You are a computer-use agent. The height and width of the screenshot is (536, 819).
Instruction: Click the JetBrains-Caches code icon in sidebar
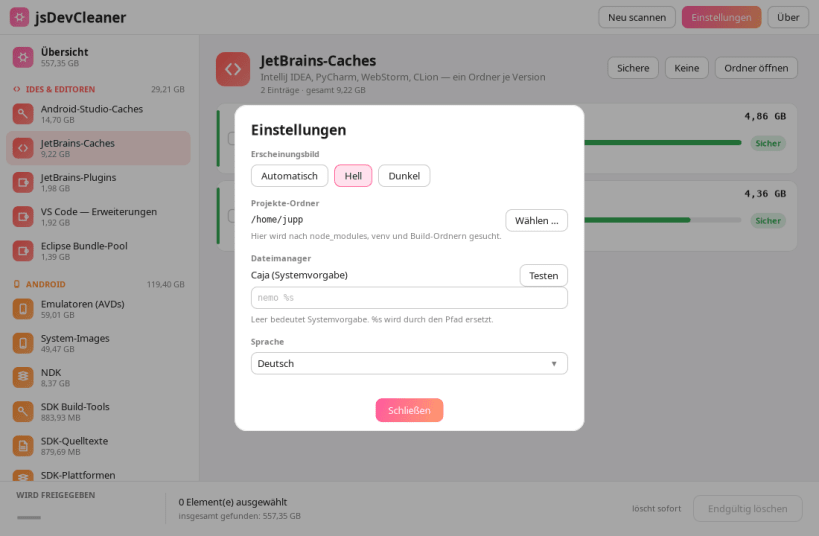coord(23,148)
